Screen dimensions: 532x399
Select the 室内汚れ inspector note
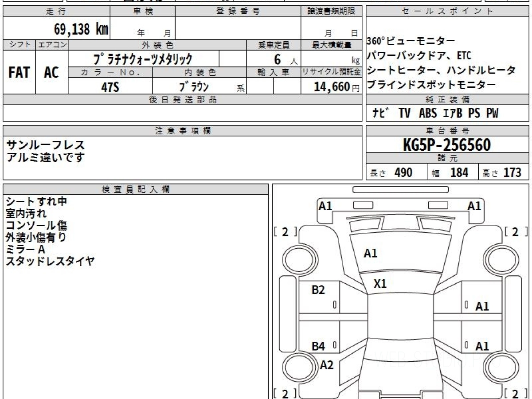[x=26, y=213]
